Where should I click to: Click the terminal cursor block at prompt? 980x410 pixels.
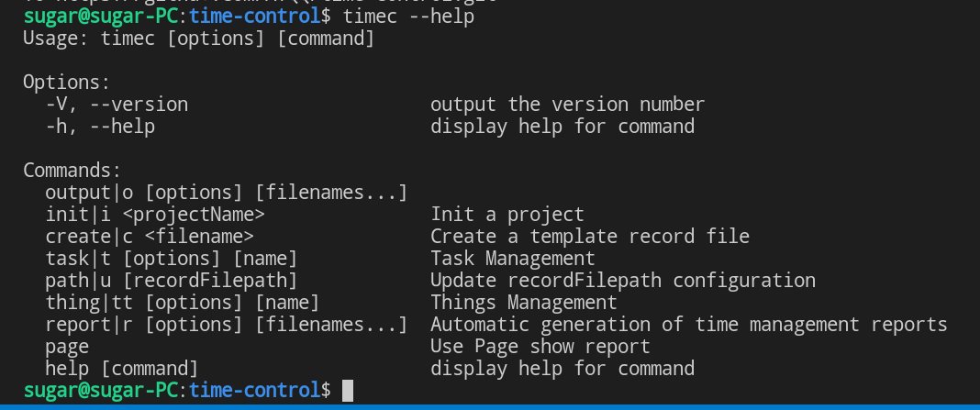coord(348,391)
